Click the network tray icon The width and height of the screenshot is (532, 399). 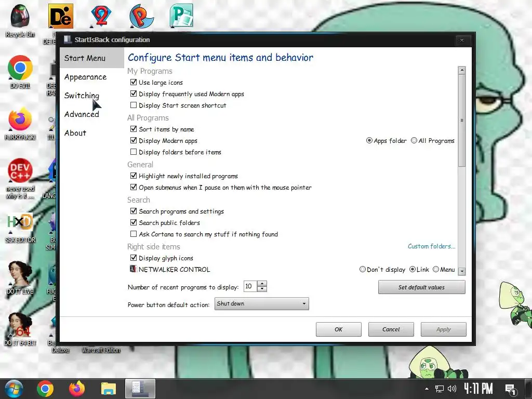tap(440, 389)
